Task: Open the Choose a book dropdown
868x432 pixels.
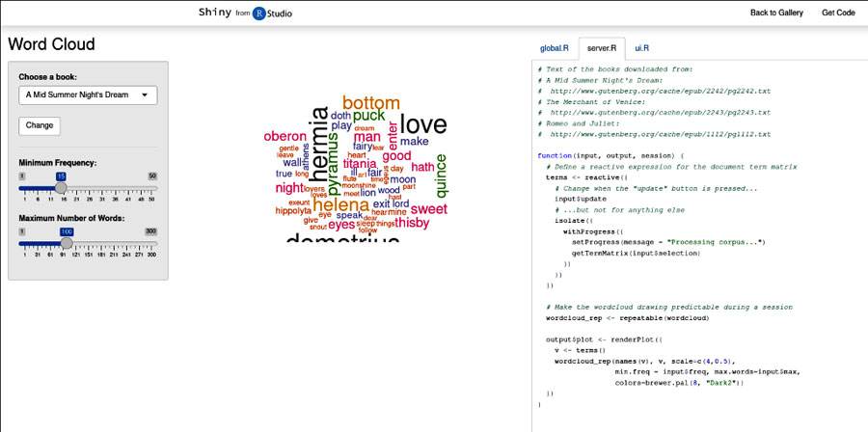Action: (88, 94)
